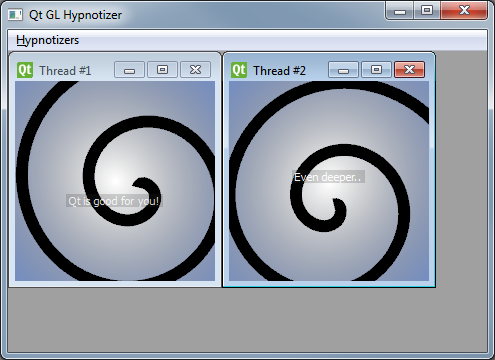495x360 pixels.
Task: Maximize the Qt GL Hypnotizer main window
Action: coord(427,11)
